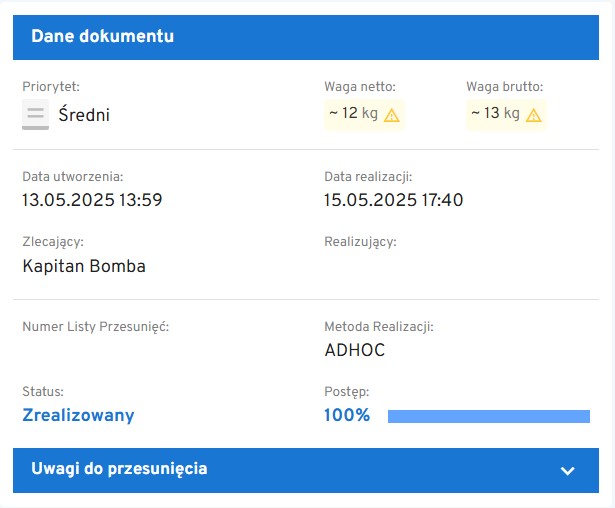The width and height of the screenshot is (615, 508).
Task: Expand the Uwagi do przesunięcia chevron
Action: point(568,470)
